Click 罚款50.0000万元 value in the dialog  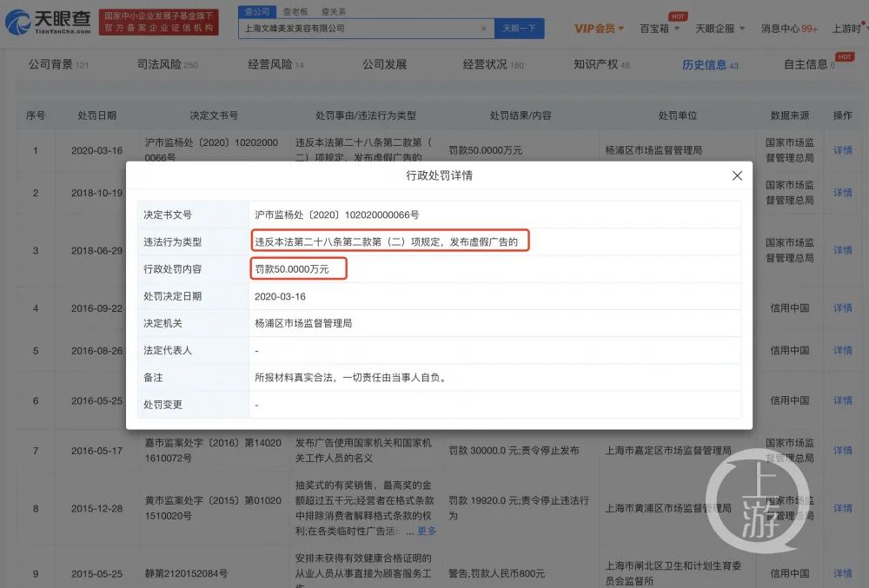pos(291,269)
